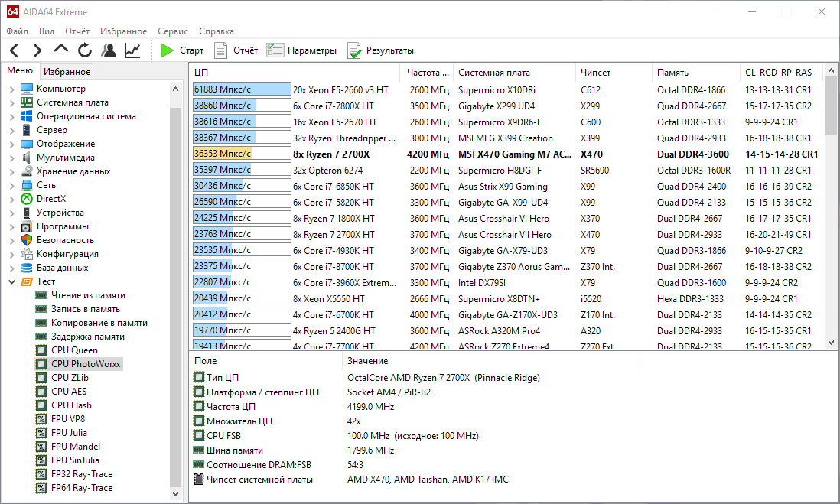Viewport: 840px width, 504px height.
Task: Expand the Отображение tree node
Action: (x=11, y=144)
